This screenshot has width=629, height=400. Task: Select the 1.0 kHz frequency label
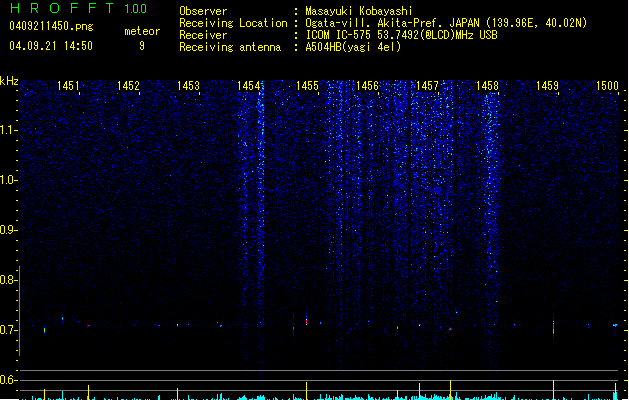[8, 180]
